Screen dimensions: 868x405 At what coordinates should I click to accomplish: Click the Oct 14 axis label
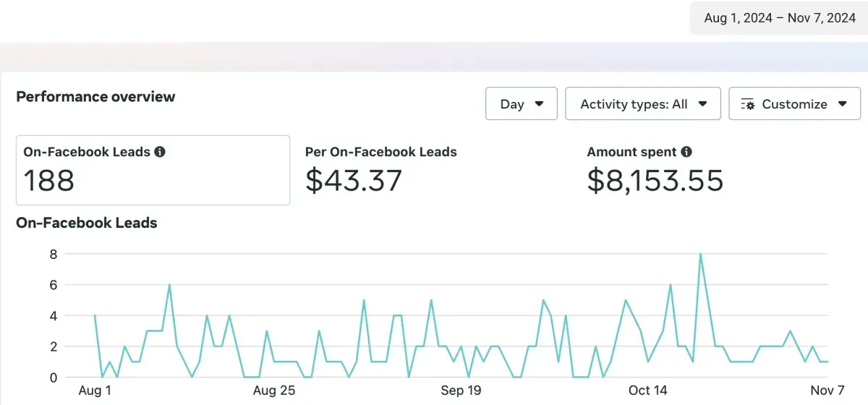648,391
